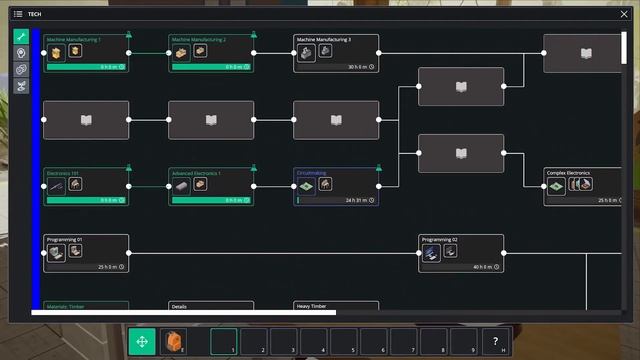Click the flask badge on Machine Manufacturing 2
The image size is (640, 360).
[x=253, y=34]
